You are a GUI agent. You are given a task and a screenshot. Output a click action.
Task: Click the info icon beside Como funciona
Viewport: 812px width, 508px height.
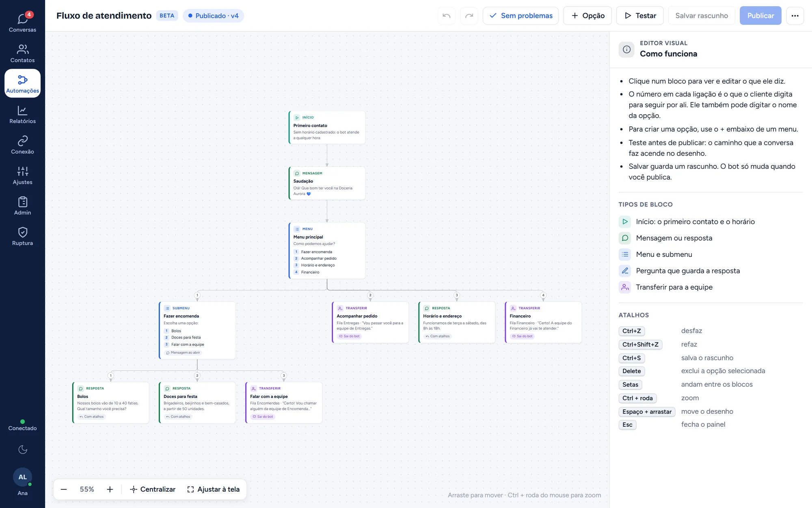(x=626, y=49)
